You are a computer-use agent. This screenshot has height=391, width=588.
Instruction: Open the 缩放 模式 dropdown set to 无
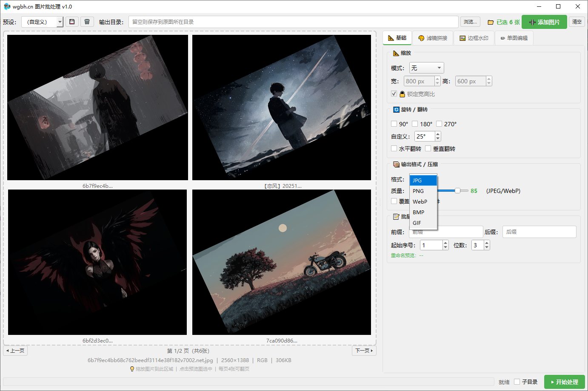[426, 68]
